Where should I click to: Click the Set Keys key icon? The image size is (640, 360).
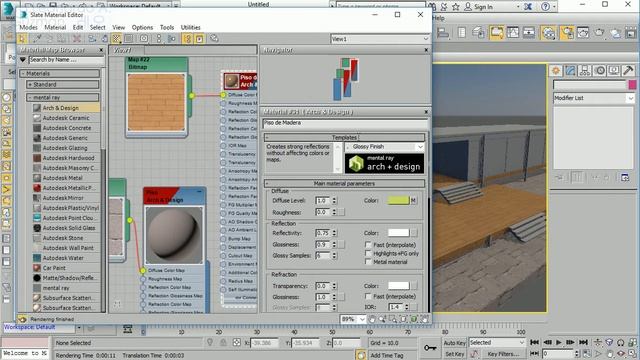pyautogui.click(x=430, y=348)
